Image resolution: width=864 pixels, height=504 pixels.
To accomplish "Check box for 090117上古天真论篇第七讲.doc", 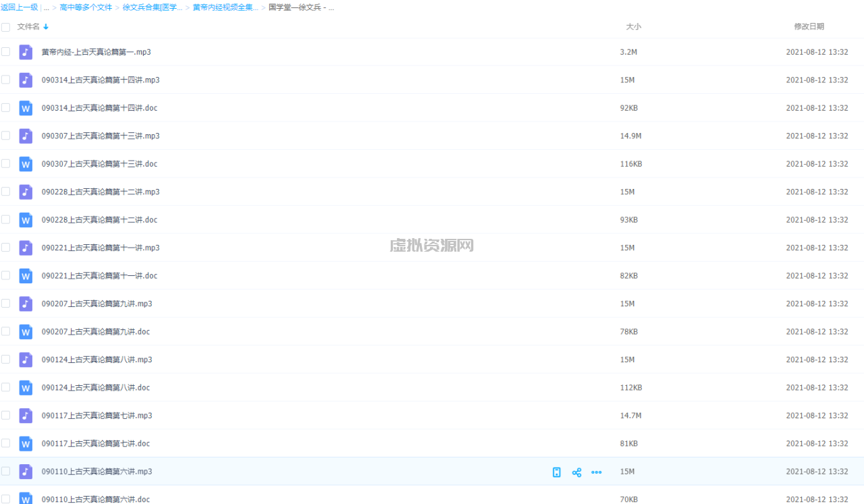I will pos(5,444).
